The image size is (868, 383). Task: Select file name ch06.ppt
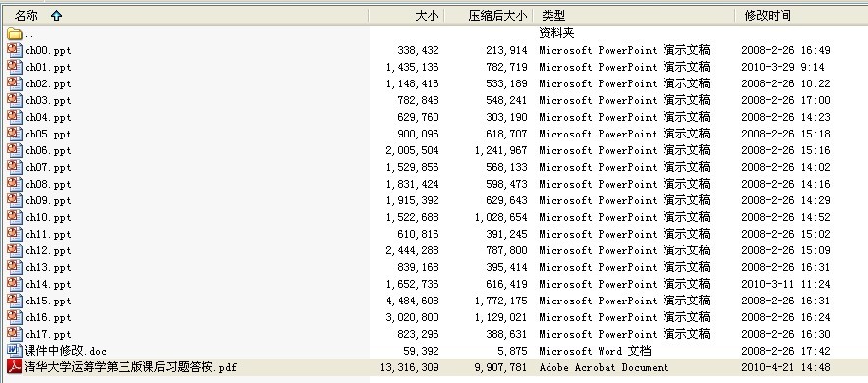click(x=47, y=150)
